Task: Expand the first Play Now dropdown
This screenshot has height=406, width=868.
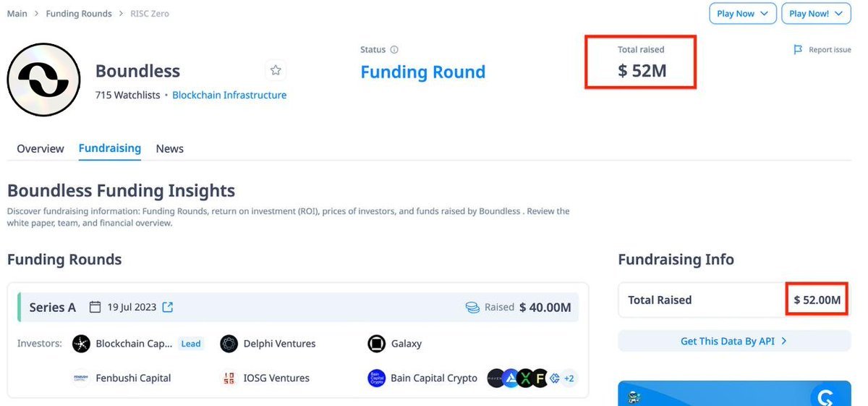Action: click(x=743, y=14)
